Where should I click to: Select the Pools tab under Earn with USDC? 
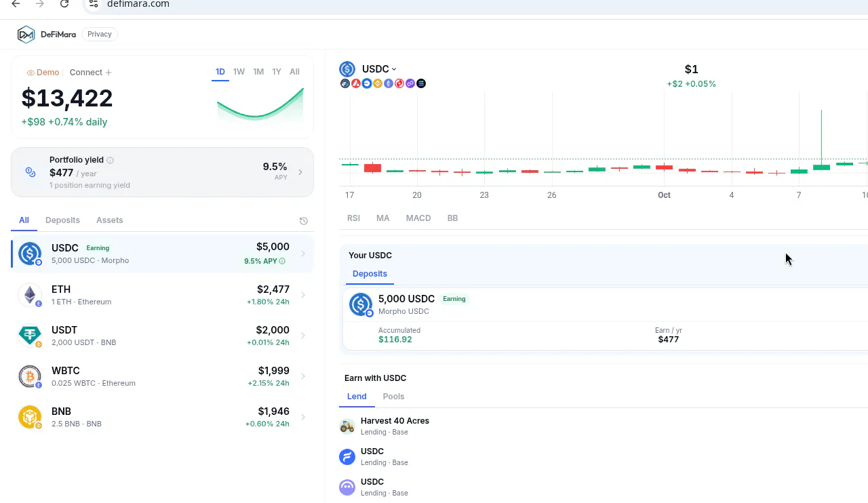pyautogui.click(x=393, y=397)
